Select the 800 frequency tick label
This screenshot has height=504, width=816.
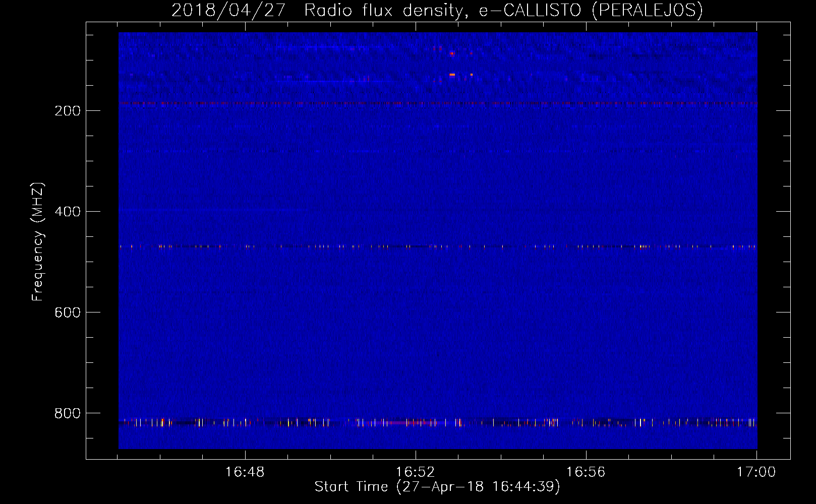click(x=68, y=413)
